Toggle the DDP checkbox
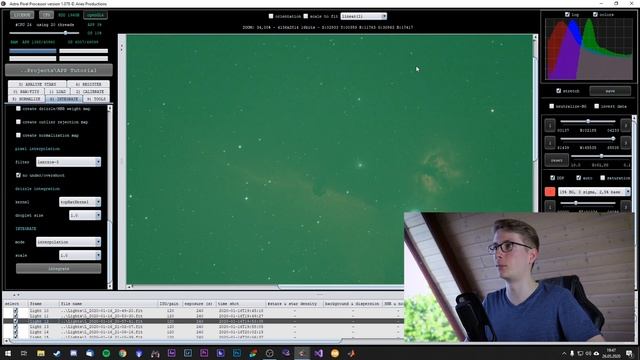 click(553, 178)
